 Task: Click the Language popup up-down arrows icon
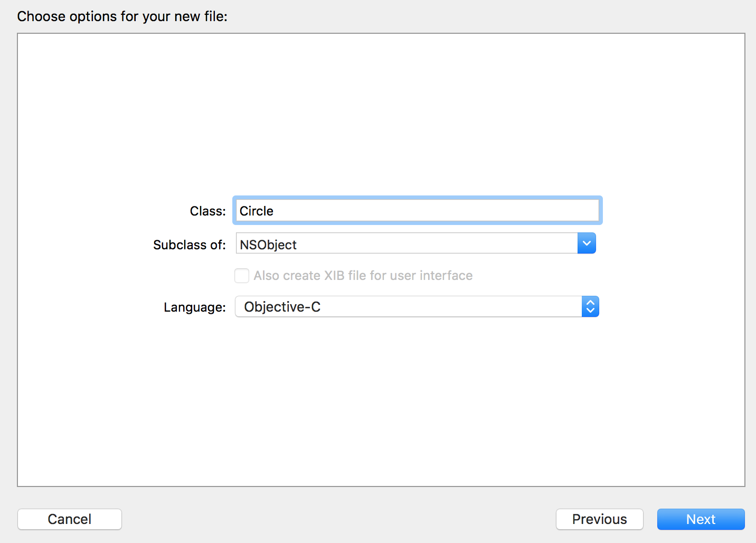pyautogui.click(x=590, y=307)
